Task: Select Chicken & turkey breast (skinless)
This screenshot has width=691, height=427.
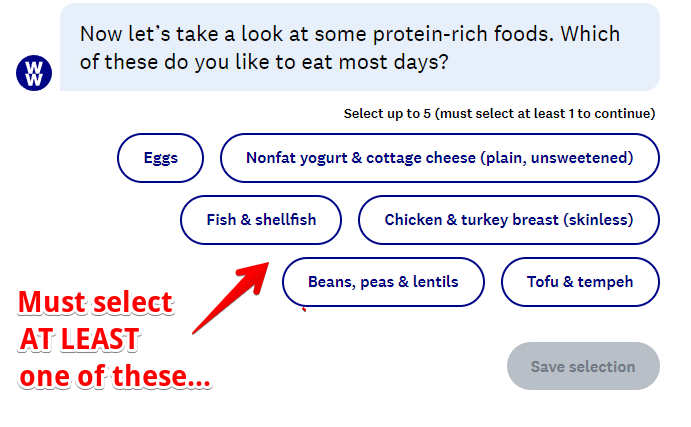Action: [x=509, y=220]
